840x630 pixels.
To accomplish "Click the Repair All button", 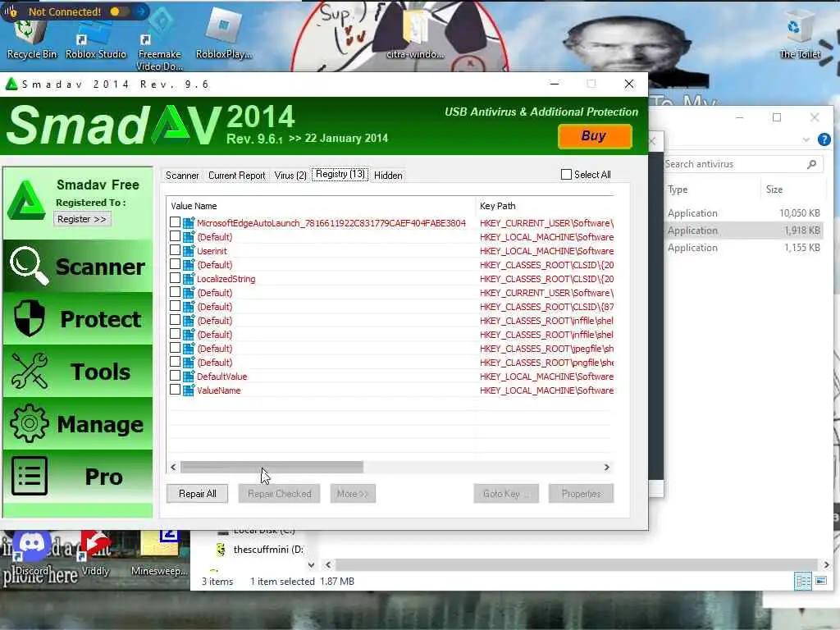I will coord(197,493).
